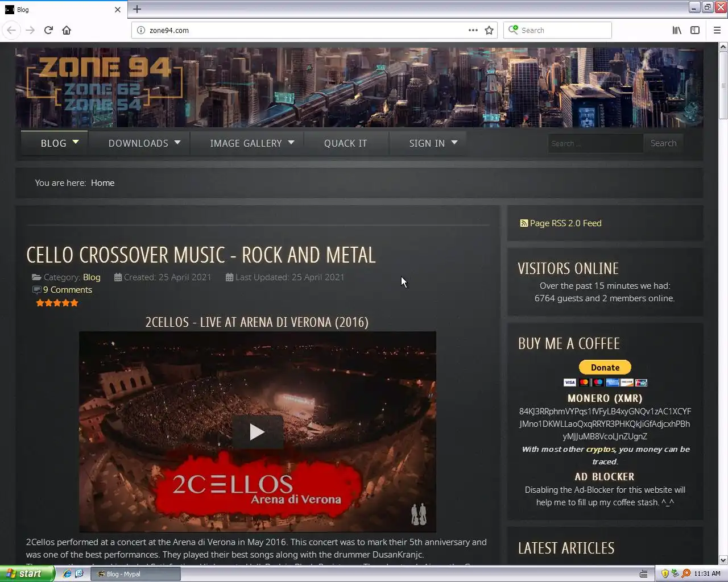Open the SIGN IN menu item
Viewport: 728px width, 582px height.
[427, 143]
